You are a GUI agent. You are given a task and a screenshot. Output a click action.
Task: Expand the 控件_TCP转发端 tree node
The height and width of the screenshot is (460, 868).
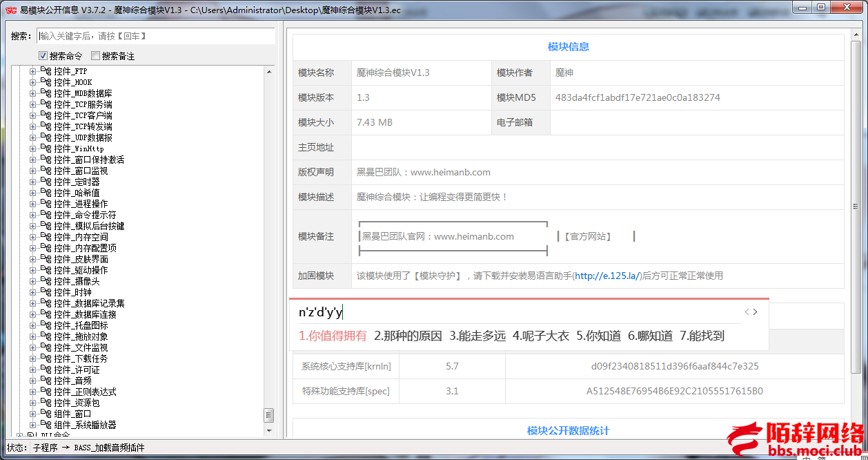click(32, 126)
